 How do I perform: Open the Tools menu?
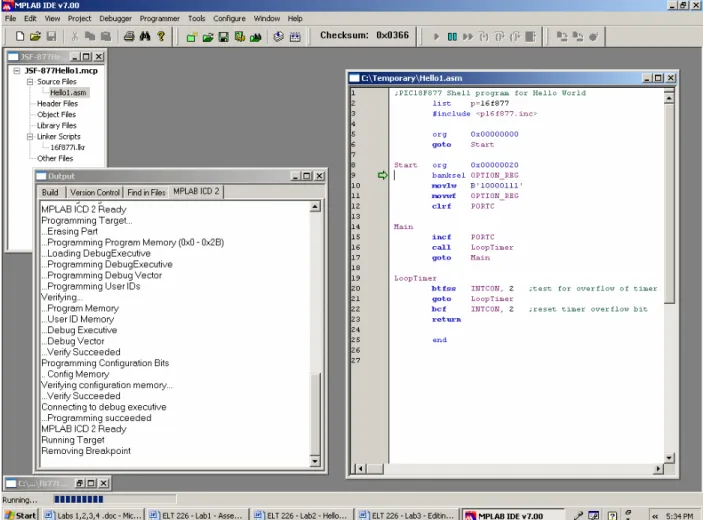click(196, 18)
